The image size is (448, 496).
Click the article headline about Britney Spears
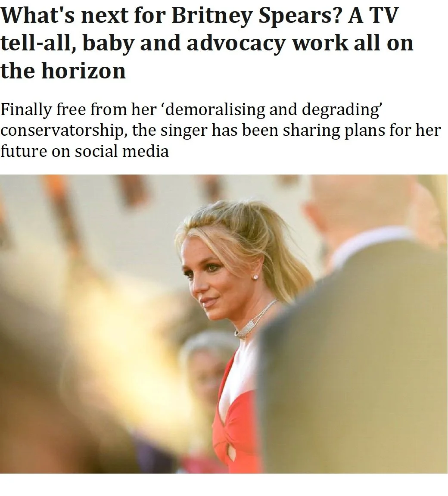[x=207, y=43]
